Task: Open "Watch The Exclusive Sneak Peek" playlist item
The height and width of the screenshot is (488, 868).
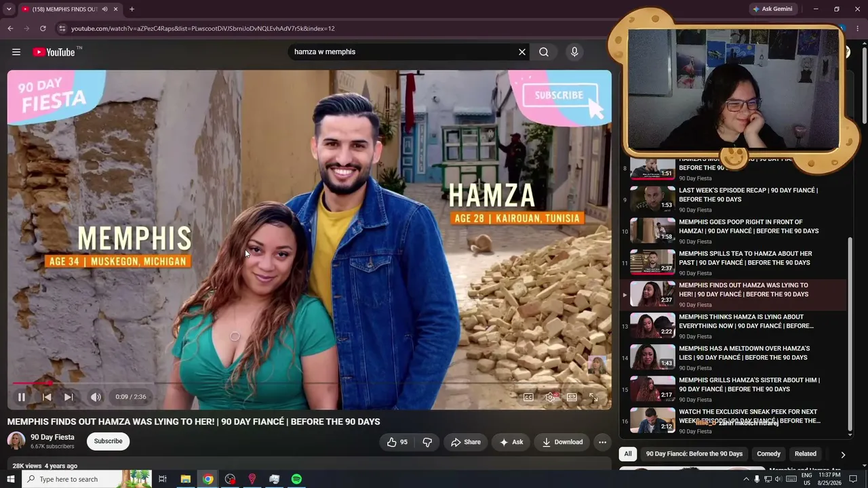Action: (734, 421)
